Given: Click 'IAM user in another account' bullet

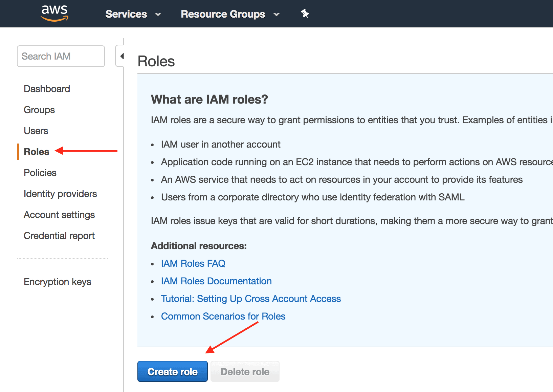Looking at the screenshot, I should 221,144.
